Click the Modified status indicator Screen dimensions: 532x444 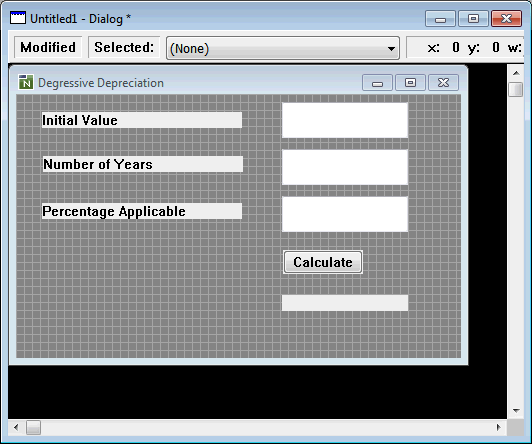point(48,47)
